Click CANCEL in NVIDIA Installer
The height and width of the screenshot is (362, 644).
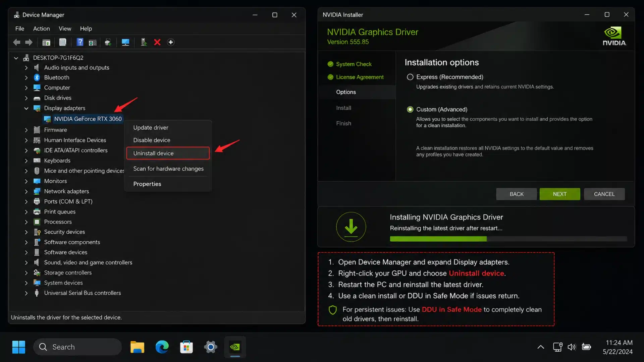(x=604, y=194)
